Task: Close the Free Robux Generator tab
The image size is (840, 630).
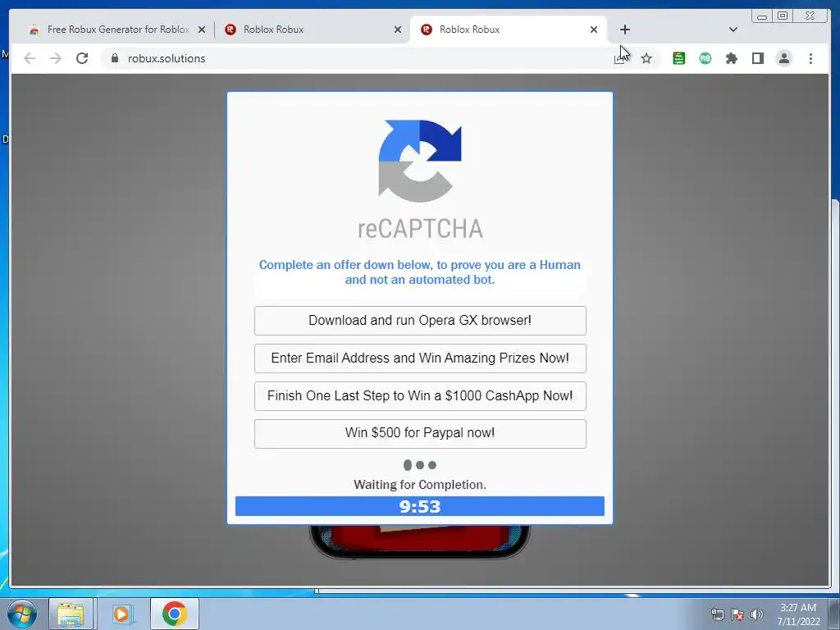Action: coord(202,30)
